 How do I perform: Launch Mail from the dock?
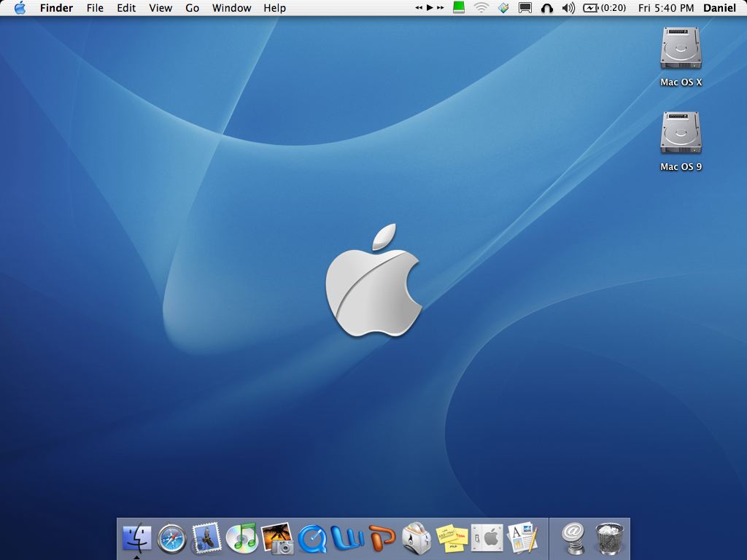click(206, 539)
